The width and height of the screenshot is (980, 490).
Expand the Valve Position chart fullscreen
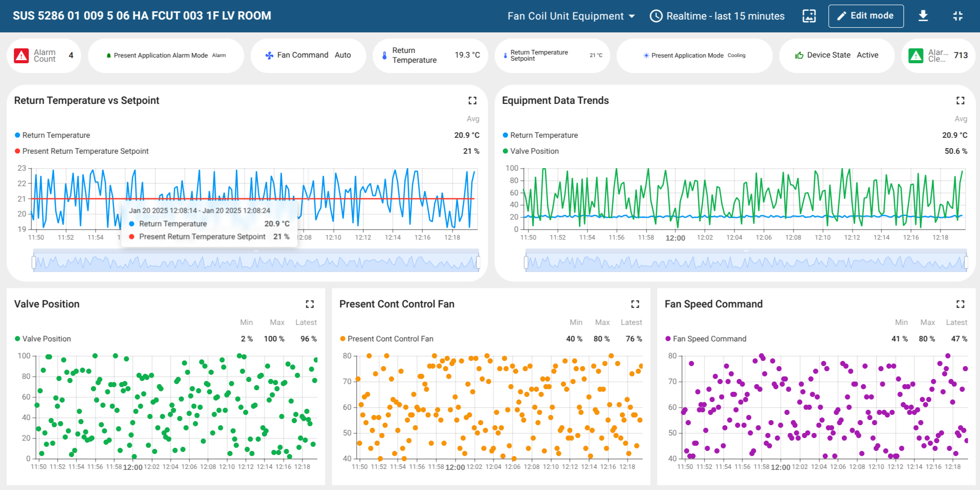pos(310,304)
